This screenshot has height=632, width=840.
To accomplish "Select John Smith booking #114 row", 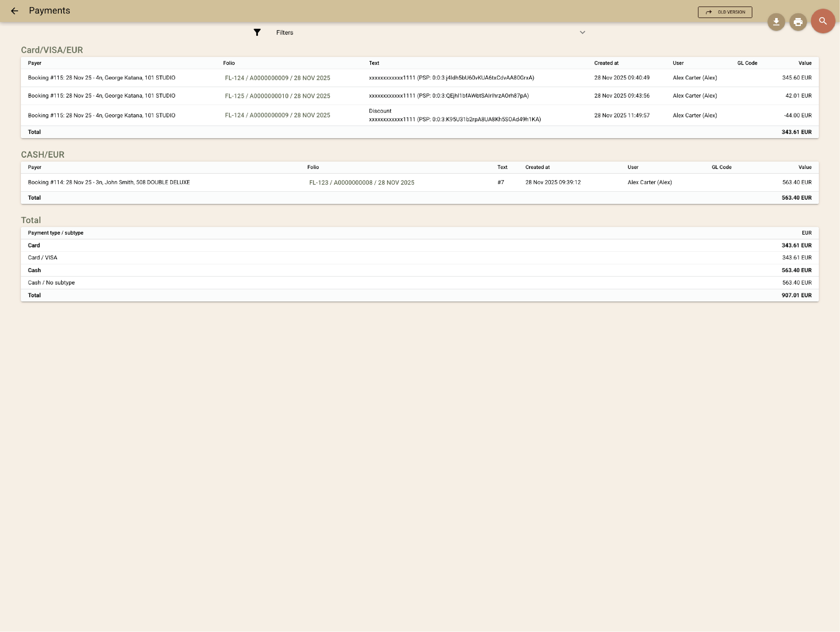I will (109, 182).
